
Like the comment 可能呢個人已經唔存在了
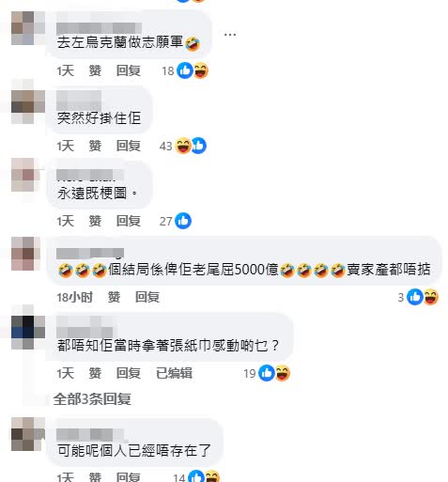pos(95,476)
